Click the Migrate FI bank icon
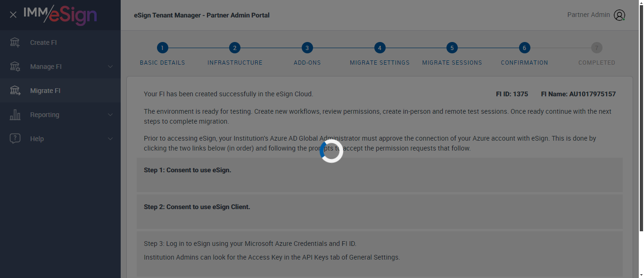Image resolution: width=644 pixels, height=278 pixels. pyautogui.click(x=15, y=91)
